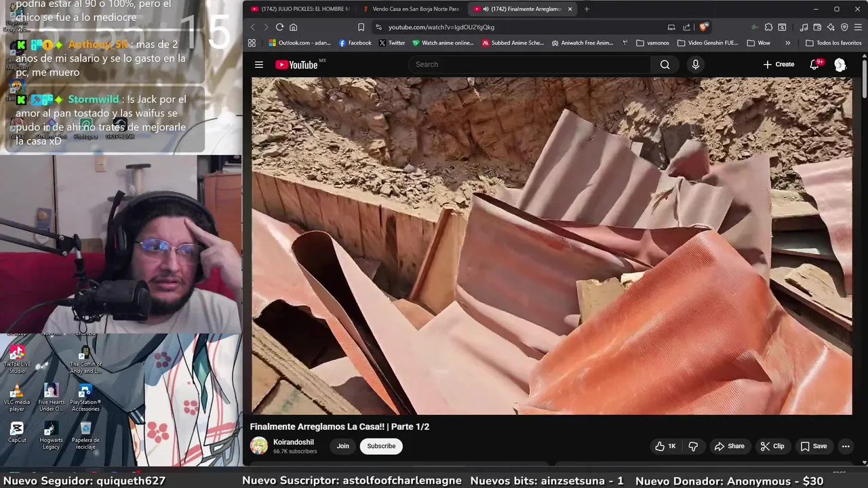Open the Facebook bookmark

tap(355, 43)
